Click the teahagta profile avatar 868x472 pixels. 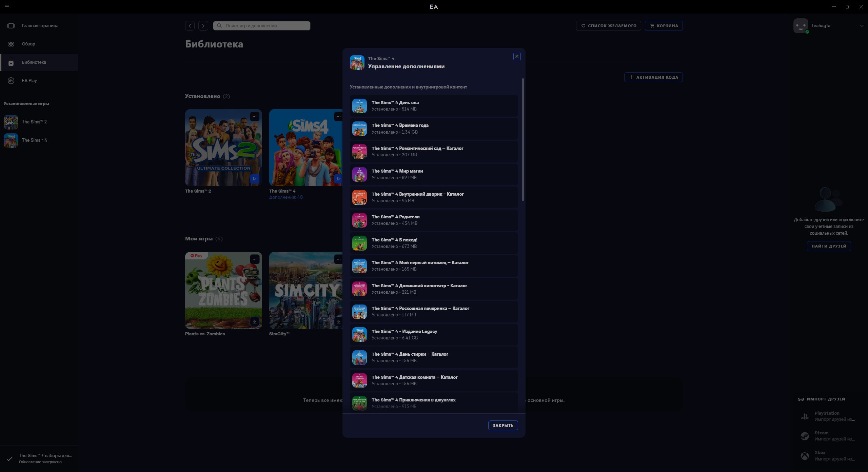point(801,26)
